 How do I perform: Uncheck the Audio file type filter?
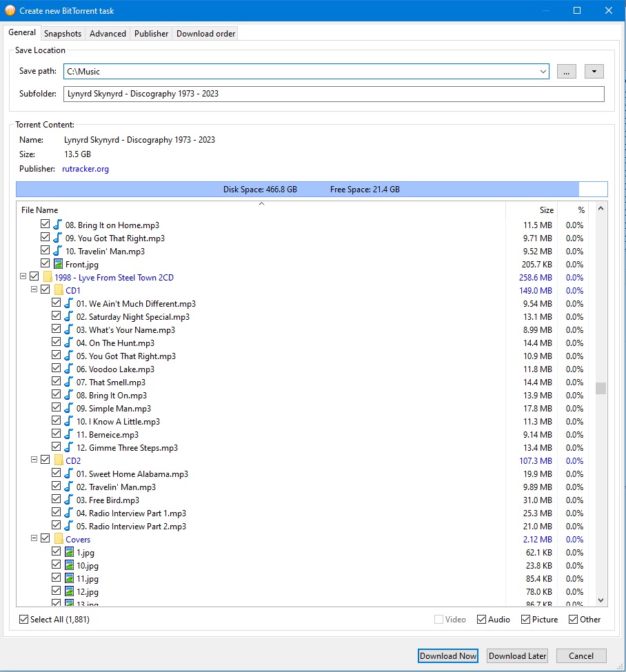coord(481,620)
